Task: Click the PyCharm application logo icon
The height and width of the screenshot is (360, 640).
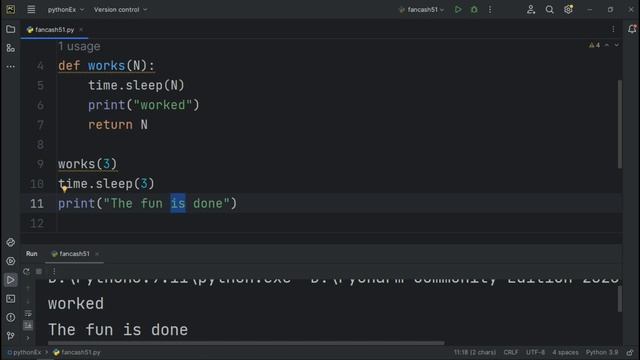Action: (11, 9)
